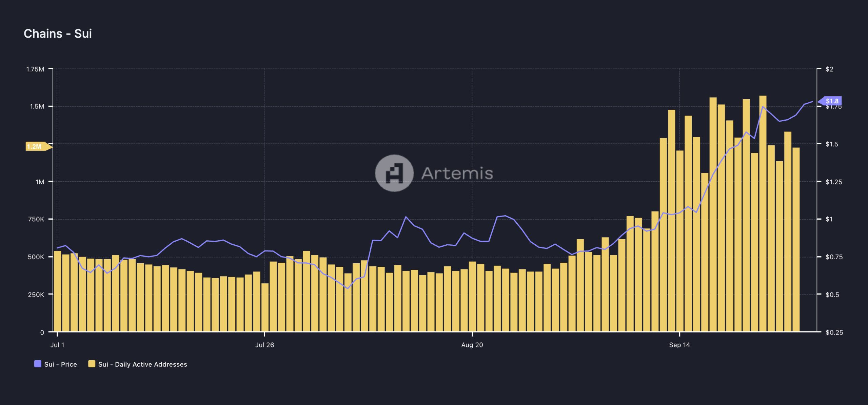
Task: Click the tallest yellow bar near 1.57M
Action: click(763, 214)
